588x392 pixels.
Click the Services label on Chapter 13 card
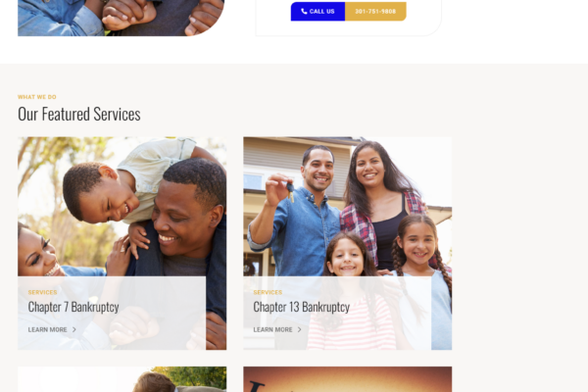(x=268, y=292)
